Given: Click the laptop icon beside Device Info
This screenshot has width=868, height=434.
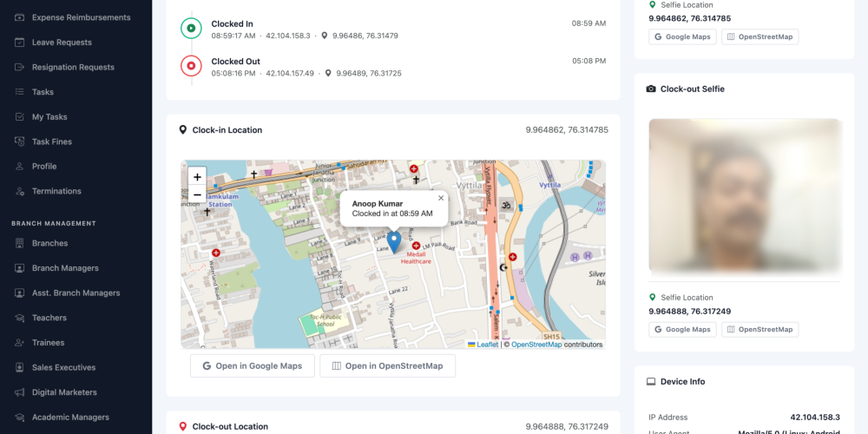Looking at the screenshot, I should [651, 381].
